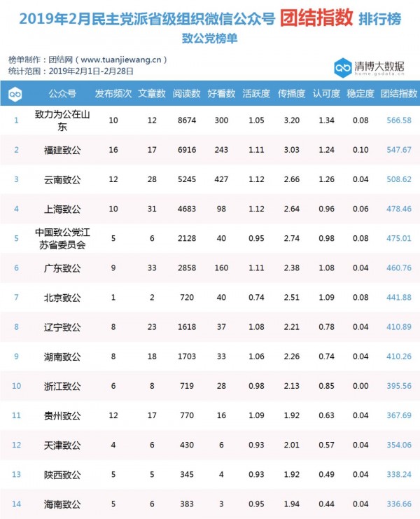Click the 团结指数 column header

pyautogui.click(x=399, y=94)
